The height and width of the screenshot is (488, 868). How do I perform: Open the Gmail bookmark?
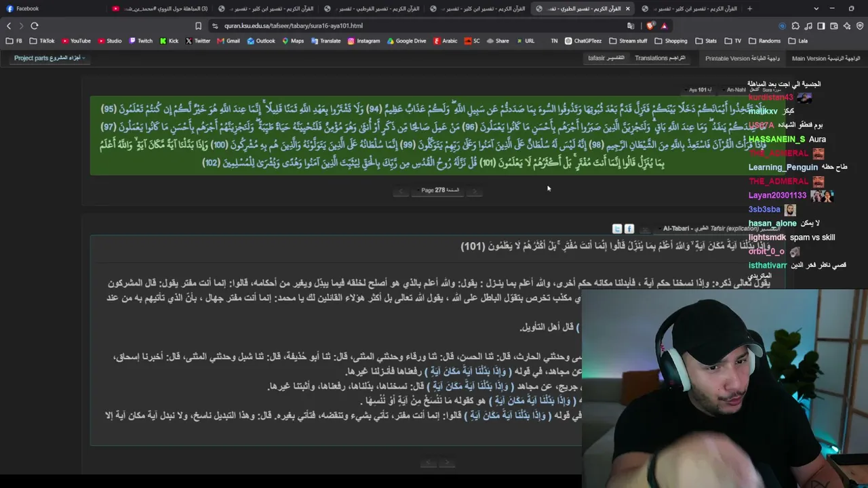pyautogui.click(x=229, y=41)
